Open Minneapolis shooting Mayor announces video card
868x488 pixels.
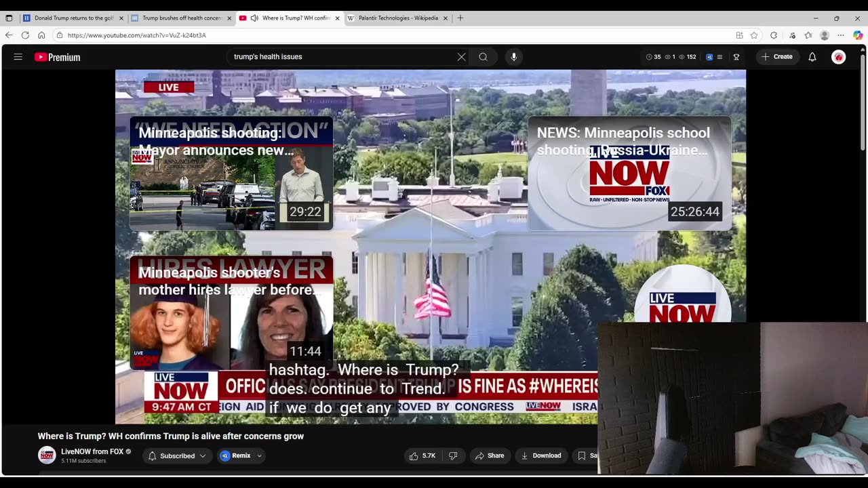pos(231,174)
